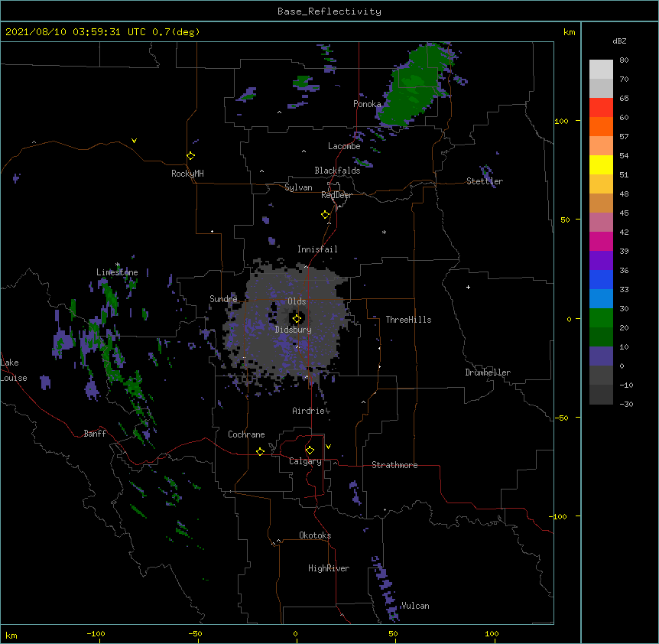The height and width of the screenshot is (644, 659).
Task: Select the Sundre label
Action: tap(223, 299)
